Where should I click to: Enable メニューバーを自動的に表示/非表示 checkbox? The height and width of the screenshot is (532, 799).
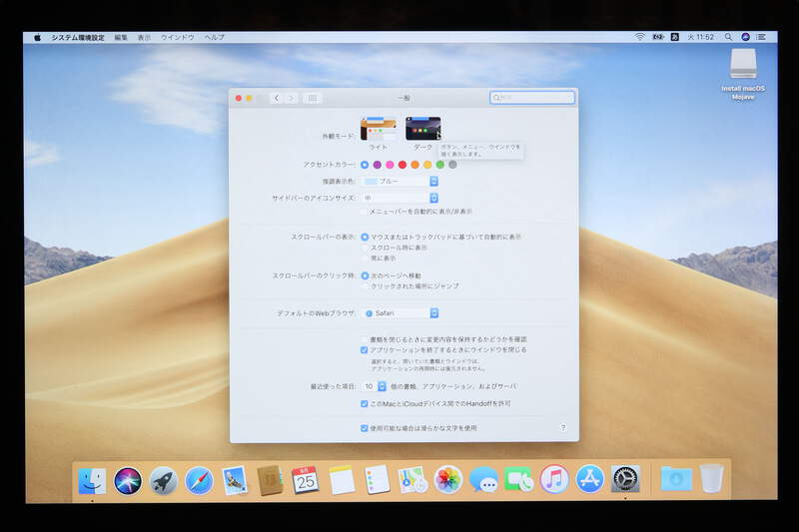coord(365,212)
